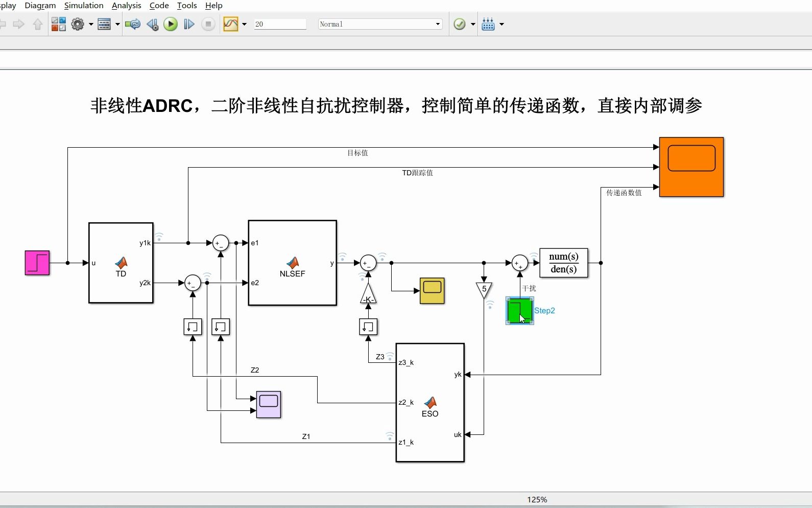Select the lavender Scope block
812x508 pixels.
coord(269,404)
